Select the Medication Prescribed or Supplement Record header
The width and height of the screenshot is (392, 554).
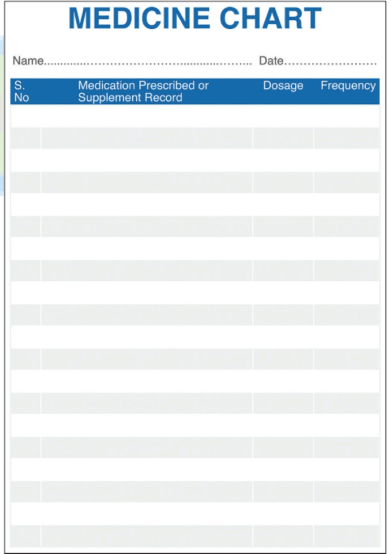pos(143,91)
